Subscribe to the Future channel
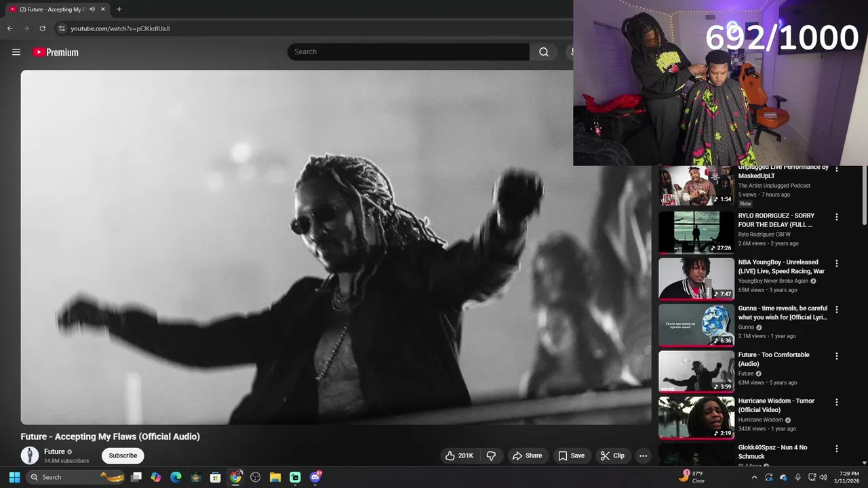The width and height of the screenshot is (868, 488). (x=123, y=455)
